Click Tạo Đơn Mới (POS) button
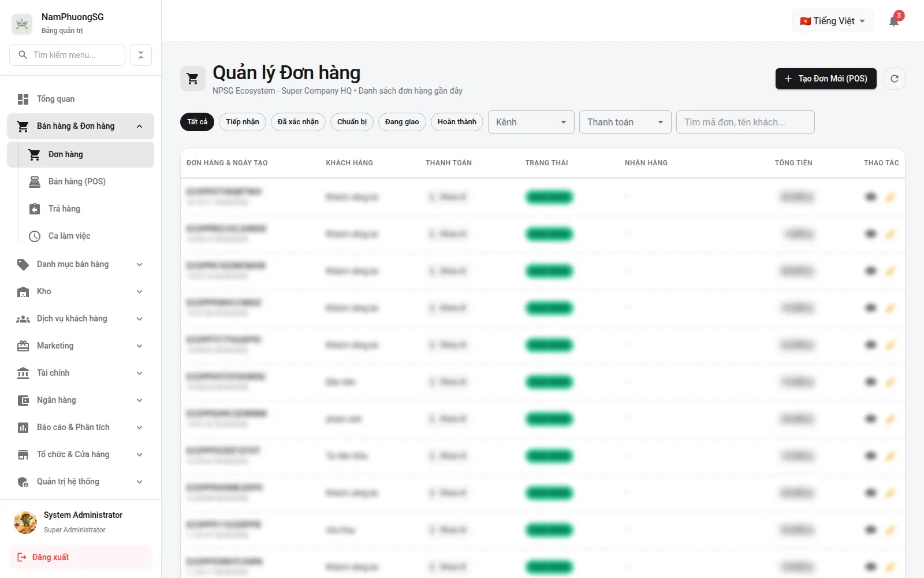 click(826, 79)
